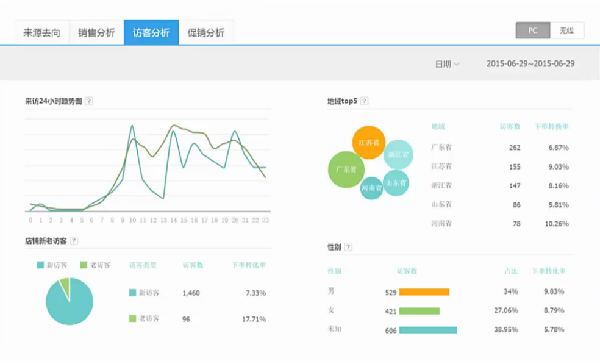This screenshot has height=363, width=600.
Task: Go to 促销分析 tab
Action: [206, 33]
